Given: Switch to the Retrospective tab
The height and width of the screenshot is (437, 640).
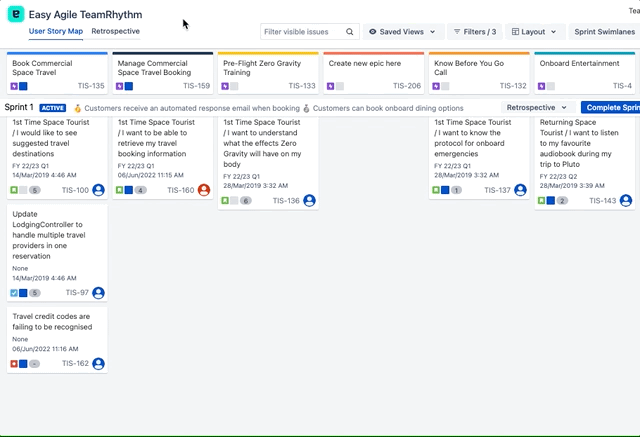Looking at the screenshot, I should (115, 32).
